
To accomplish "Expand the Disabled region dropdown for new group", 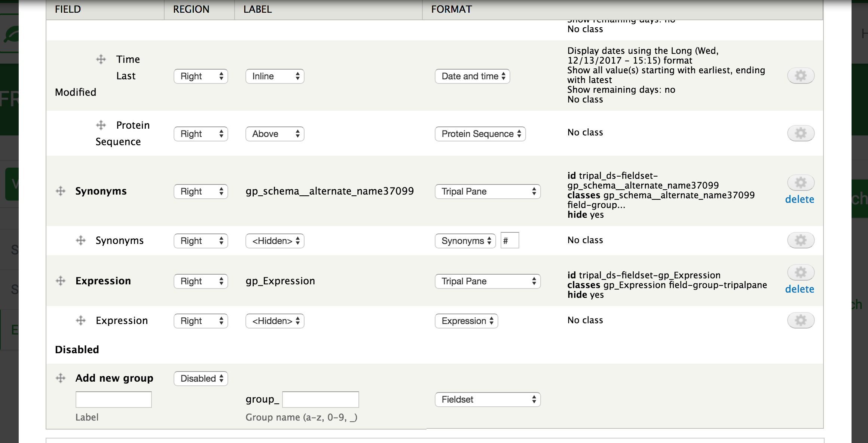I will (201, 379).
